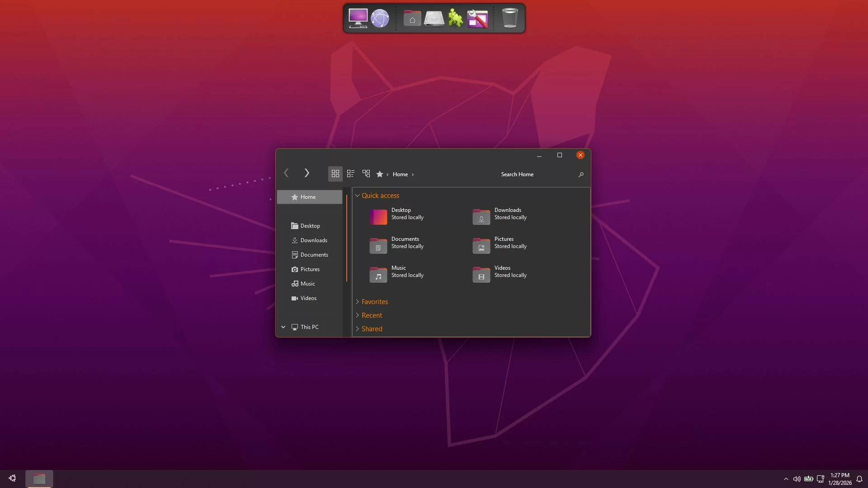
Task: Select Documents in the sidebar
Action: click(314, 255)
